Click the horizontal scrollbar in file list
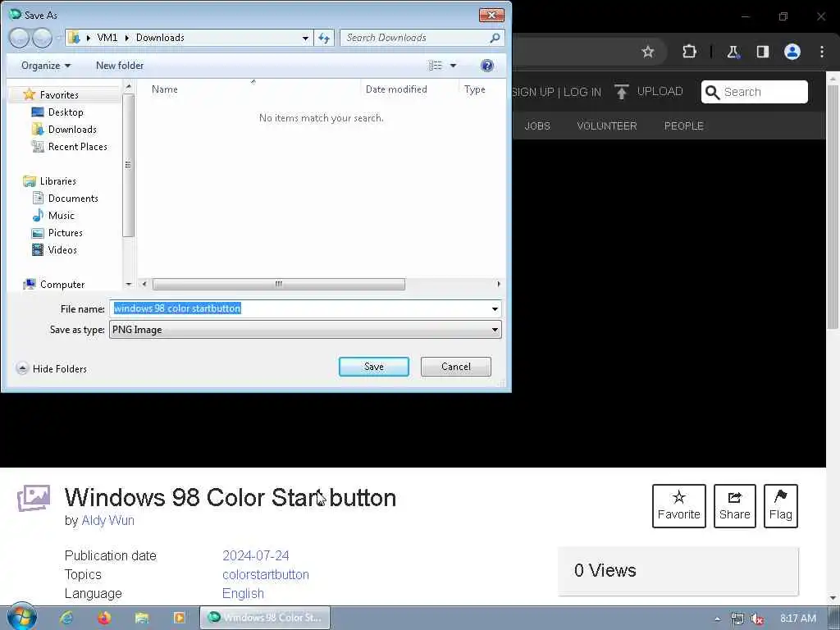 [x=279, y=284]
